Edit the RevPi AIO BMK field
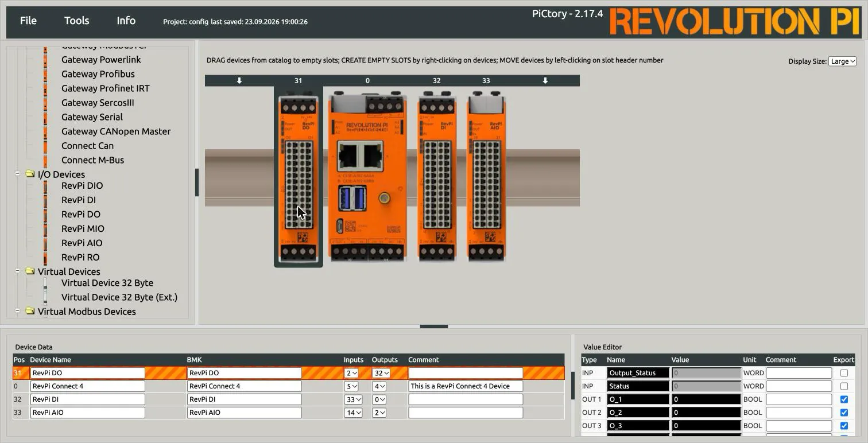The height and width of the screenshot is (443, 868). point(245,413)
